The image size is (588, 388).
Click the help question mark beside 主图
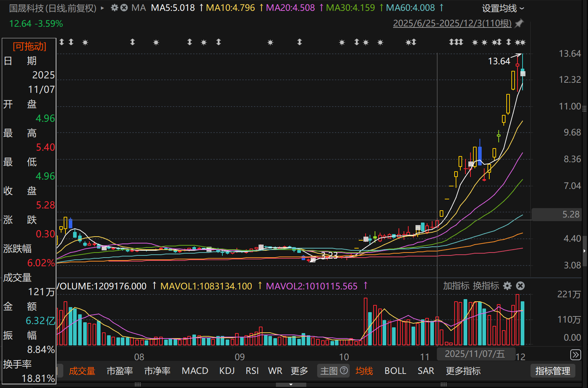(x=344, y=370)
